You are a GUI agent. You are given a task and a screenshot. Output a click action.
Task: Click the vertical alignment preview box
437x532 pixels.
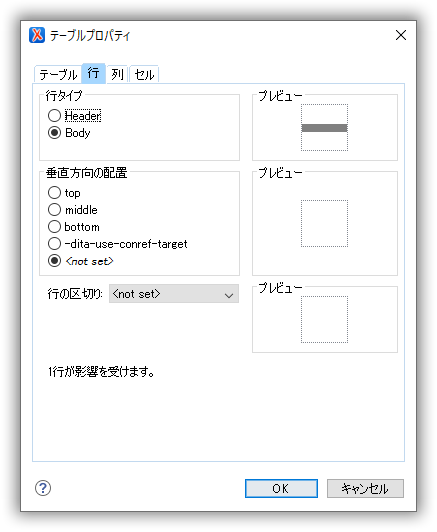324,224
